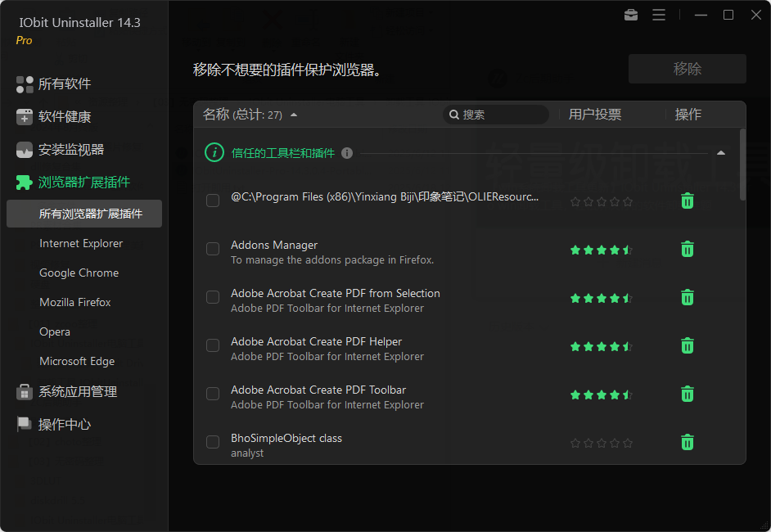Screen dimensions: 771x532
Task: Click the Software Health (软件健康) icon
Action: [25, 117]
